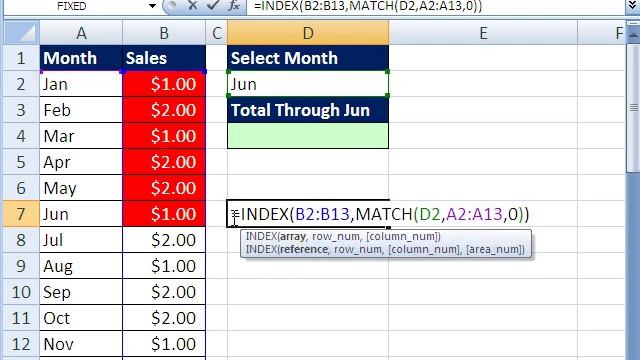Click the Sep cell
The height and width of the screenshot is (360, 640).
[81, 292]
